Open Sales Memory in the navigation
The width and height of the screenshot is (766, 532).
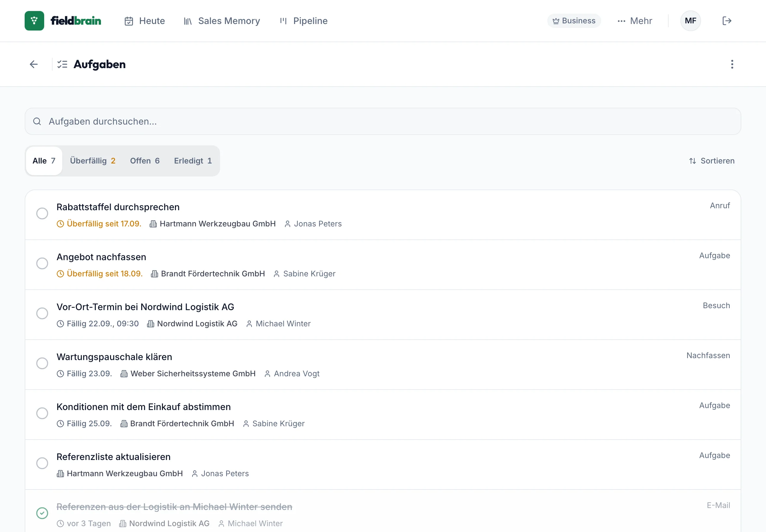(x=222, y=21)
